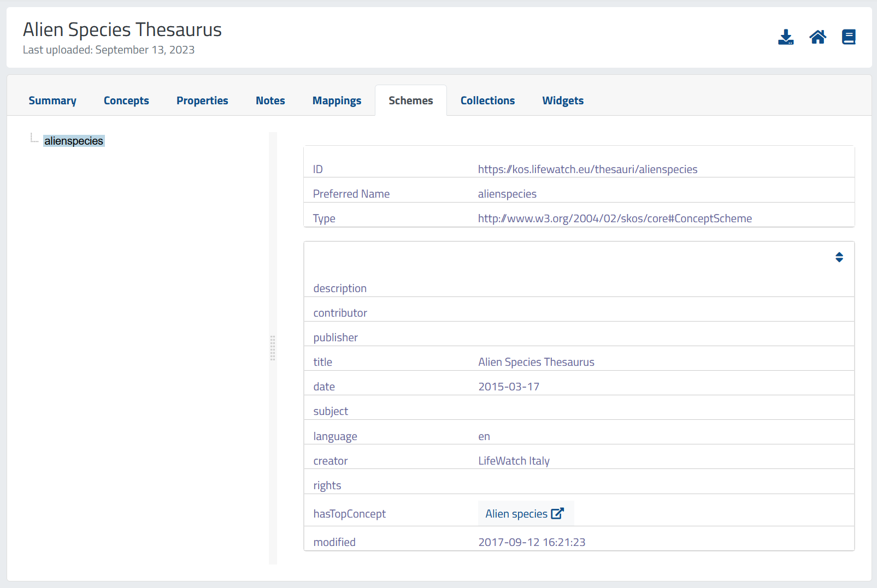Image resolution: width=877 pixels, height=588 pixels.
Task: Select alienspecies in the scheme tree
Action: click(x=74, y=140)
